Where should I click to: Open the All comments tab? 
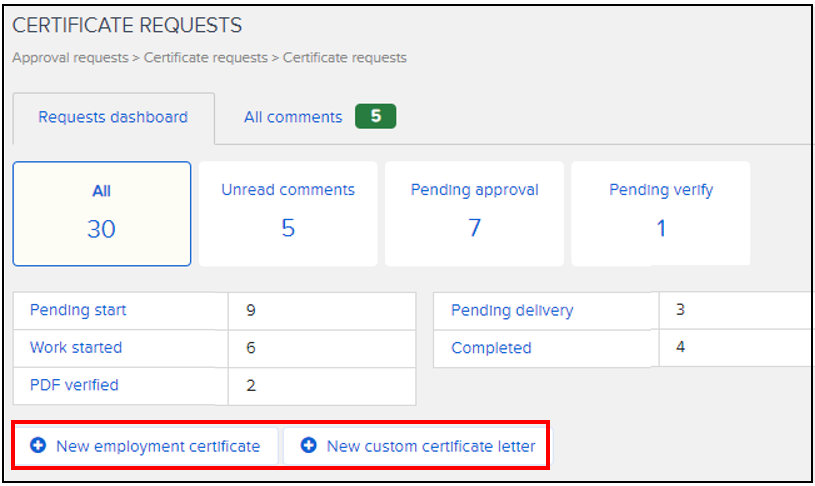293,117
